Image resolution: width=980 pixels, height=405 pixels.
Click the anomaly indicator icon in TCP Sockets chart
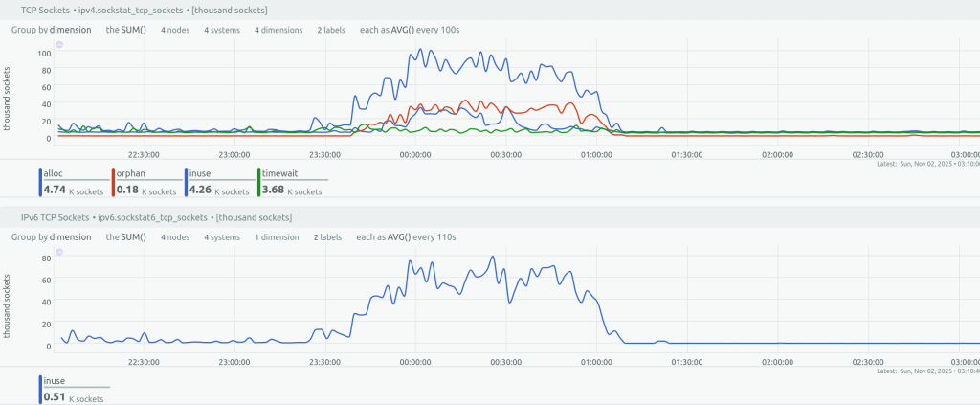59,45
